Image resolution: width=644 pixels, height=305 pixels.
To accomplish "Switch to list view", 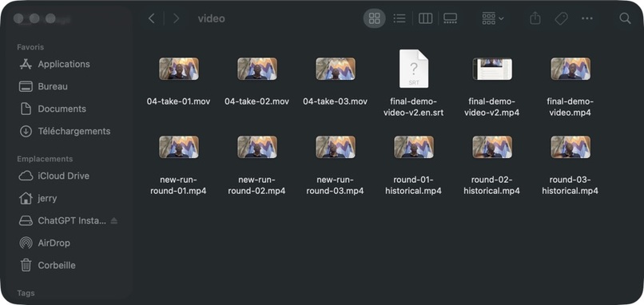I will click(400, 18).
